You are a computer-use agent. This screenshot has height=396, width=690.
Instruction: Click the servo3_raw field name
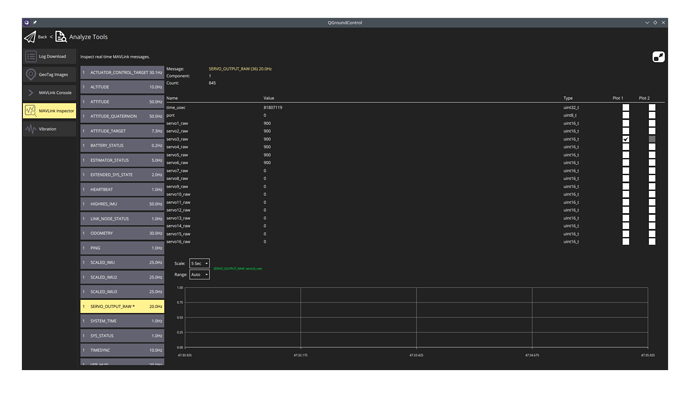tap(177, 139)
